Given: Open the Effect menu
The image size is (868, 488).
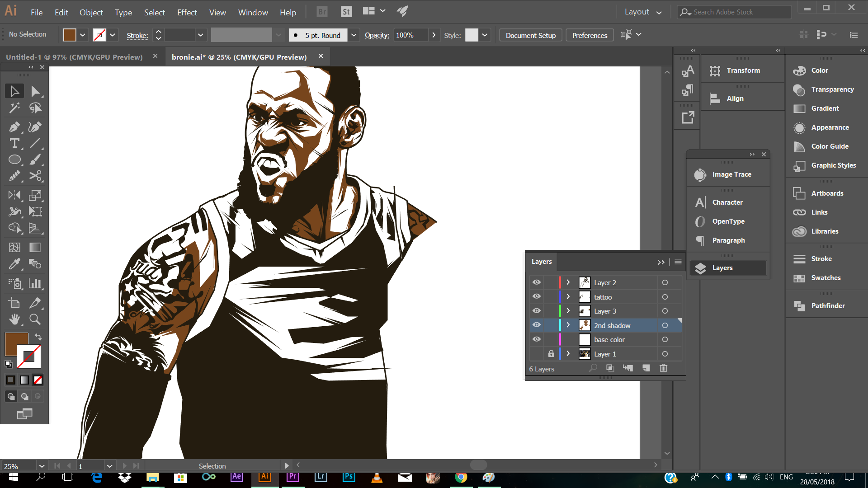Looking at the screenshot, I should pyautogui.click(x=187, y=12).
